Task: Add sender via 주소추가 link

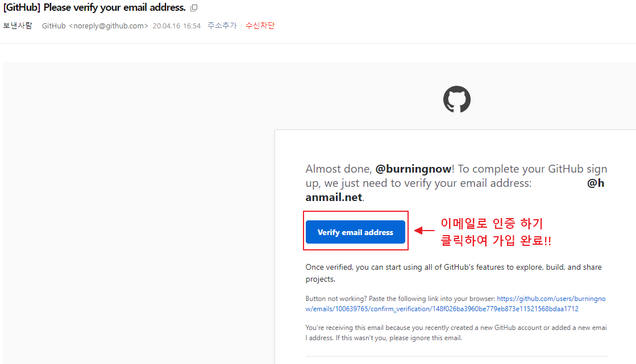Action: [222, 26]
